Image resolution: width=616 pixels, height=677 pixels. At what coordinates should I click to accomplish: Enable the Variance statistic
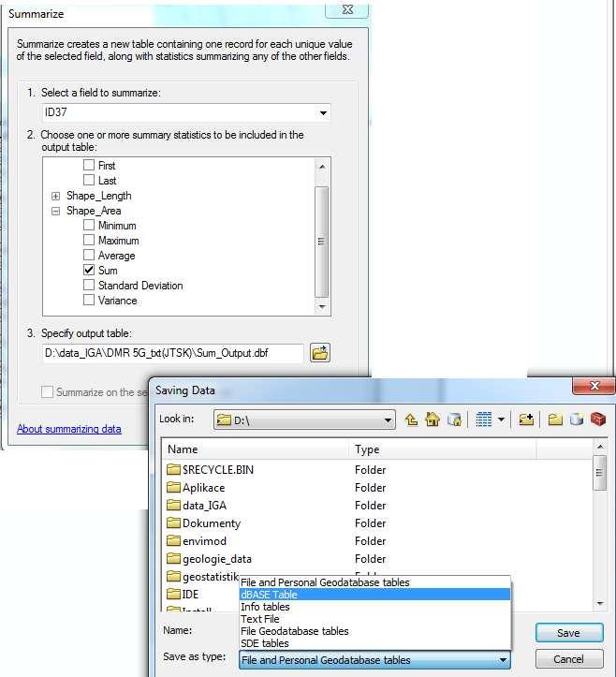click(89, 300)
